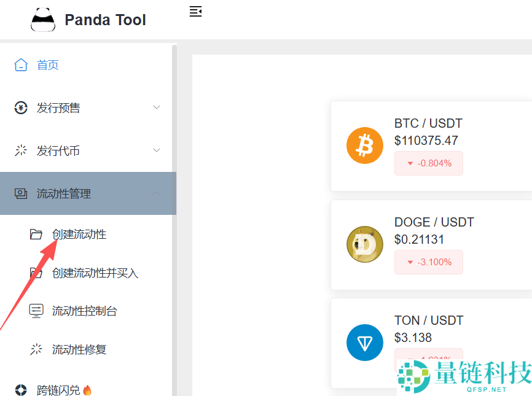Click the red -0.804% badge on BTC card

pyautogui.click(x=428, y=163)
